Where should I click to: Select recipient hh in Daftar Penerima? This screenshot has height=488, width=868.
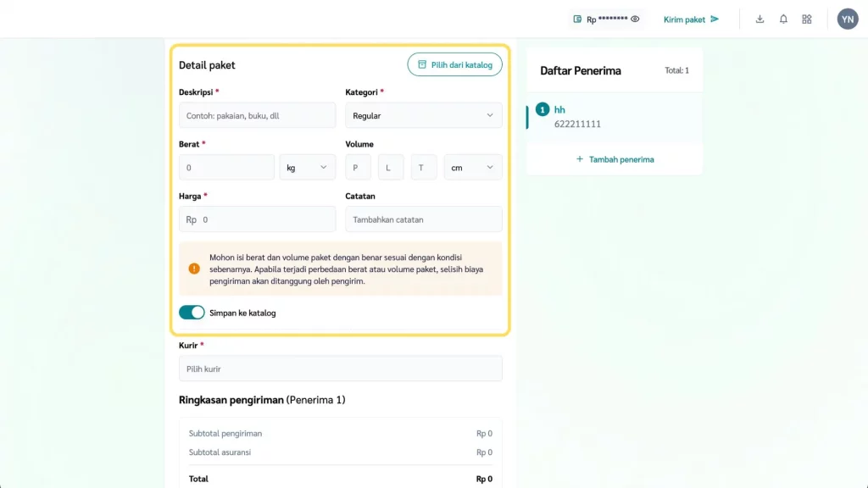pyautogui.click(x=614, y=117)
